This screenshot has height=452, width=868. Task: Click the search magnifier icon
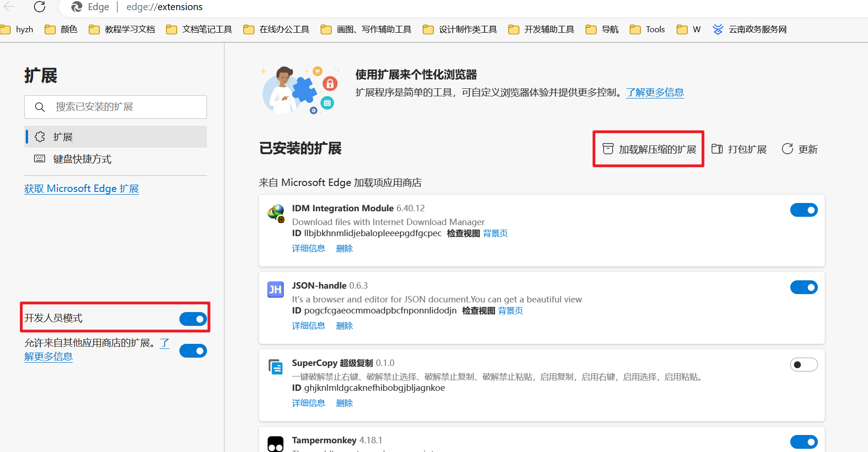click(40, 107)
